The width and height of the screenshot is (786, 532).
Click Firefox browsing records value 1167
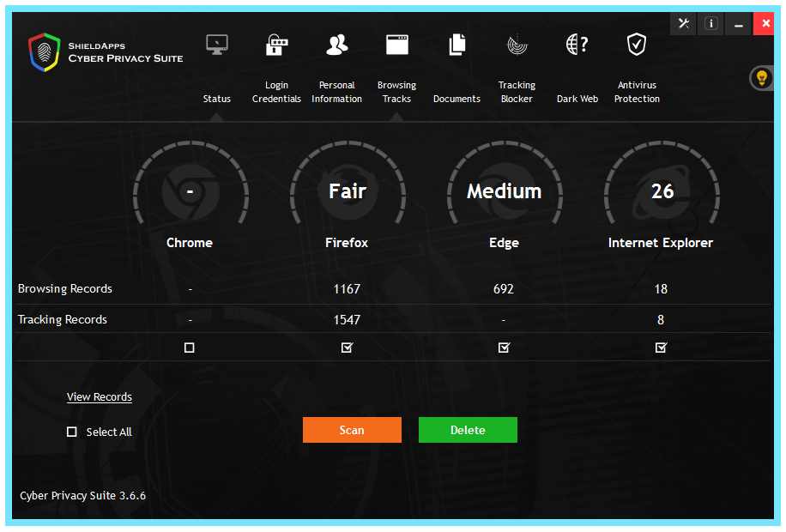tap(347, 289)
